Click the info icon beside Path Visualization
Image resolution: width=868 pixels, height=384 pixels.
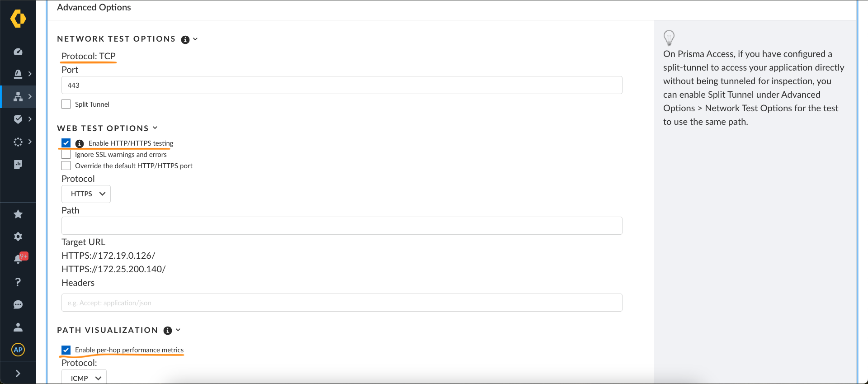[168, 330]
